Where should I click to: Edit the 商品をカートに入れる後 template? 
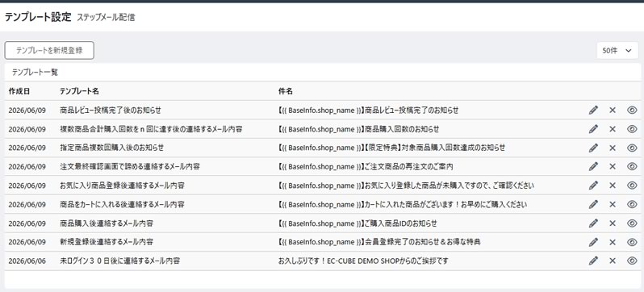pyautogui.click(x=593, y=204)
